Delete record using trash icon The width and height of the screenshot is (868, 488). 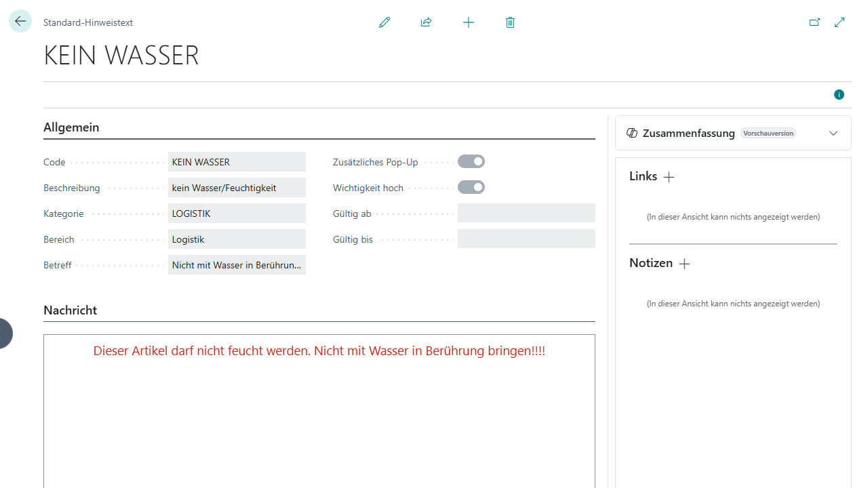[x=511, y=22]
